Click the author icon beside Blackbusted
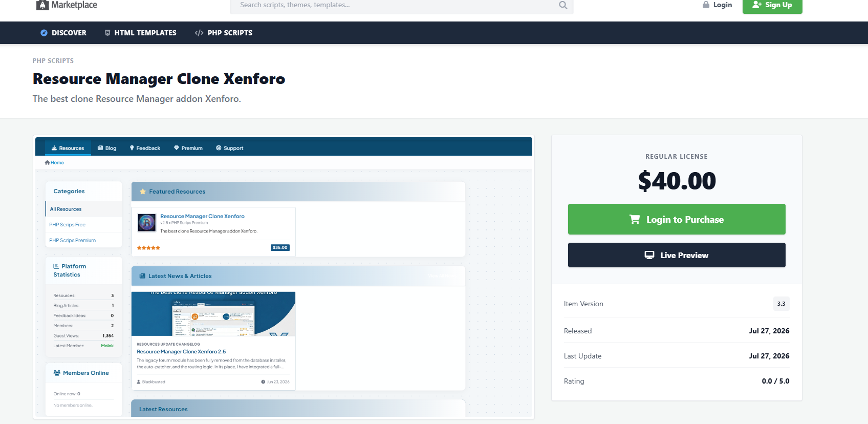This screenshot has width=868, height=424. [x=139, y=382]
